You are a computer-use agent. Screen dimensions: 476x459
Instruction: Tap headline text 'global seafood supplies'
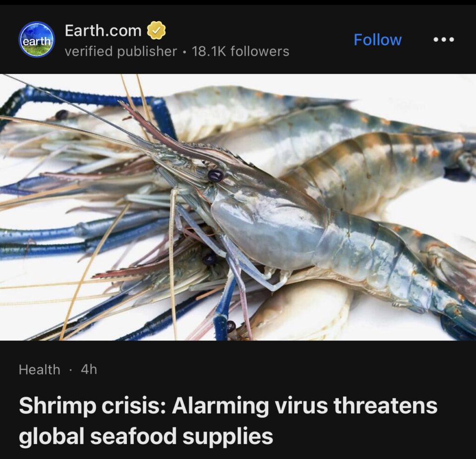pyautogui.click(x=146, y=436)
